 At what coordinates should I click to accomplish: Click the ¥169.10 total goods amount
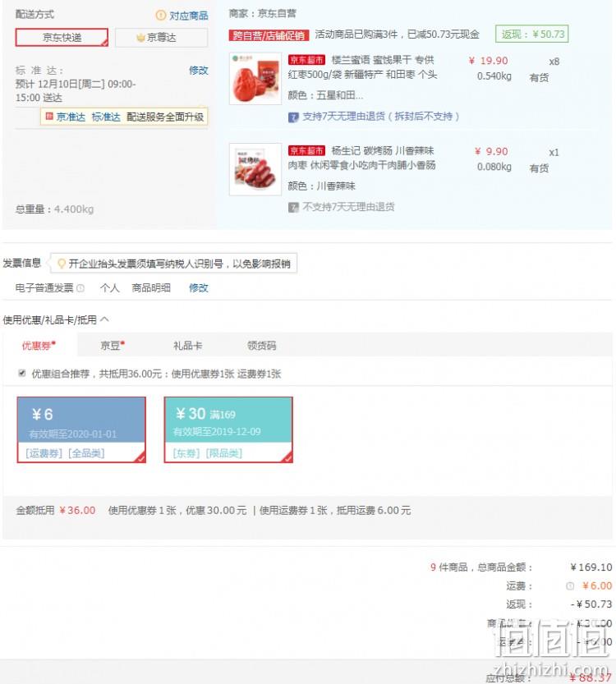(591, 567)
